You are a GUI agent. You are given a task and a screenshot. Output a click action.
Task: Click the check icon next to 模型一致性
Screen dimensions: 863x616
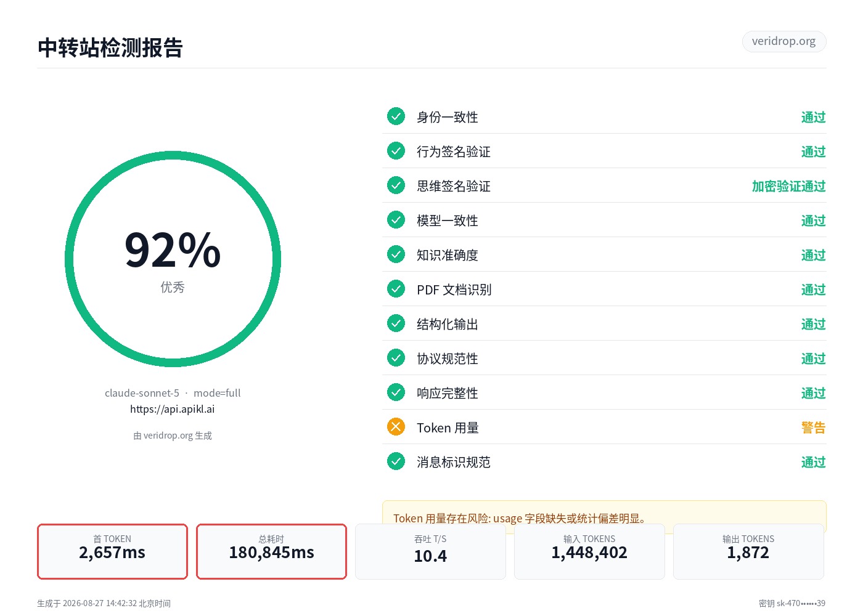coord(396,220)
